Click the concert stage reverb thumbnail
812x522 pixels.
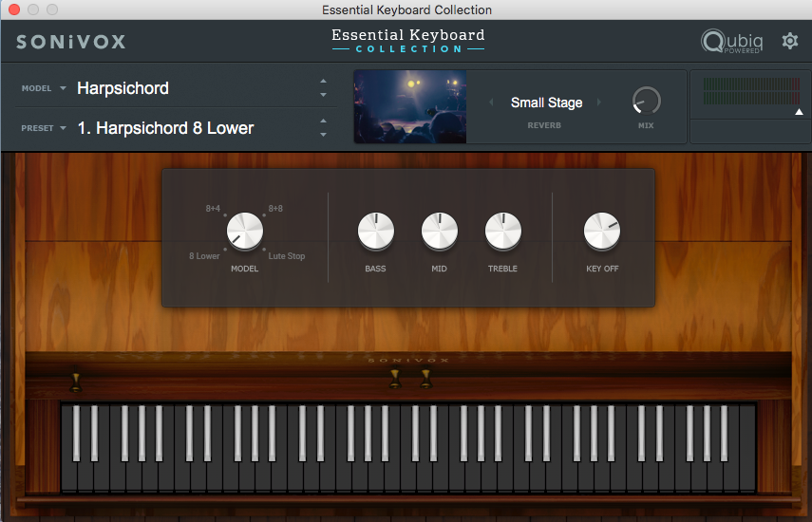410,106
